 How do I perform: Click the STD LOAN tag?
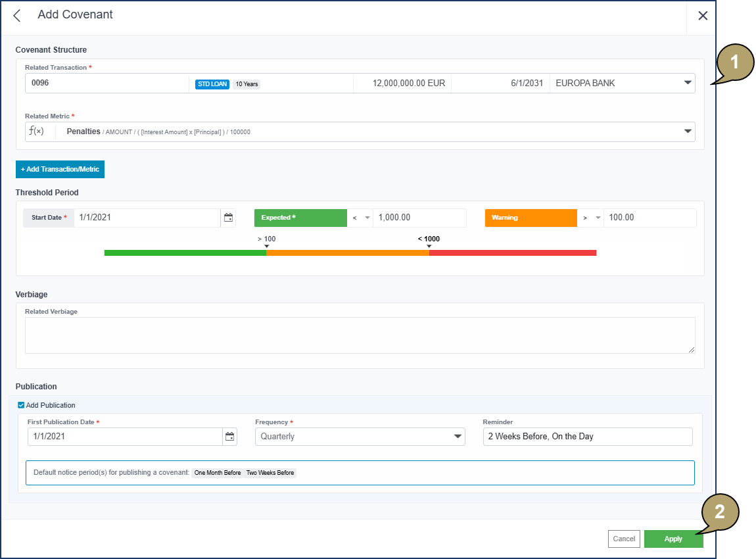pos(212,84)
